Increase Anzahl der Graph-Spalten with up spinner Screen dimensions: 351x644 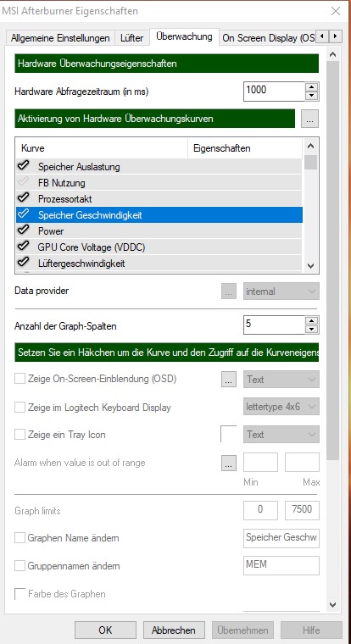pos(312,321)
